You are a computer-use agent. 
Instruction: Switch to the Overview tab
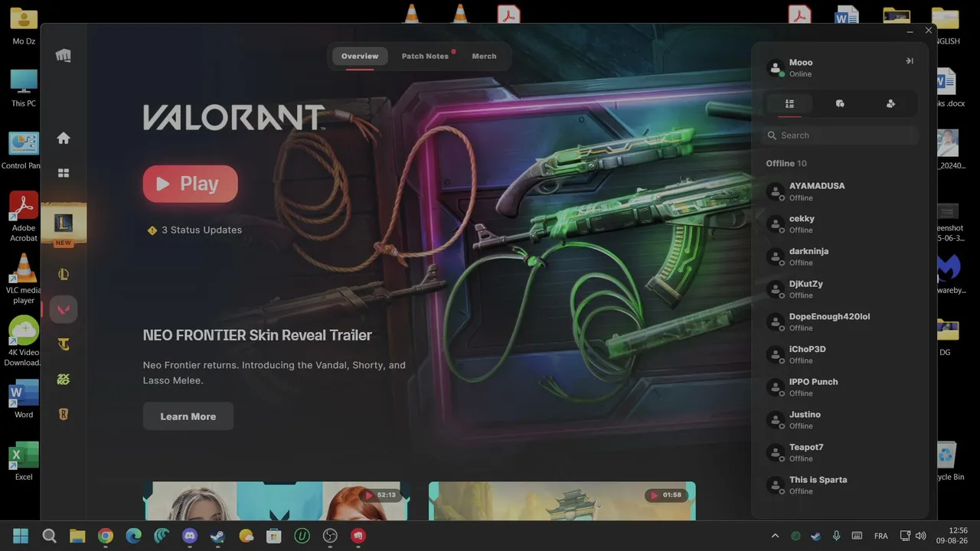360,56
